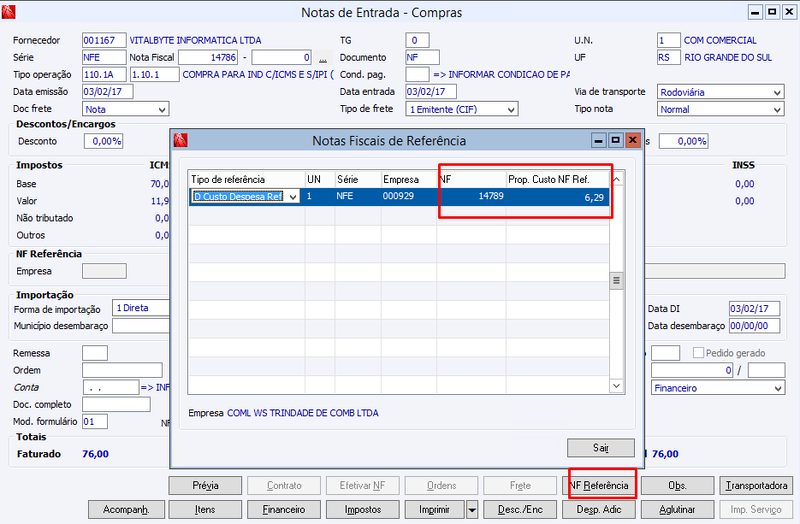Viewport: 800px width, 524px height.
Task: Select the Empresa cell 000929
Action: click(409, 196)
